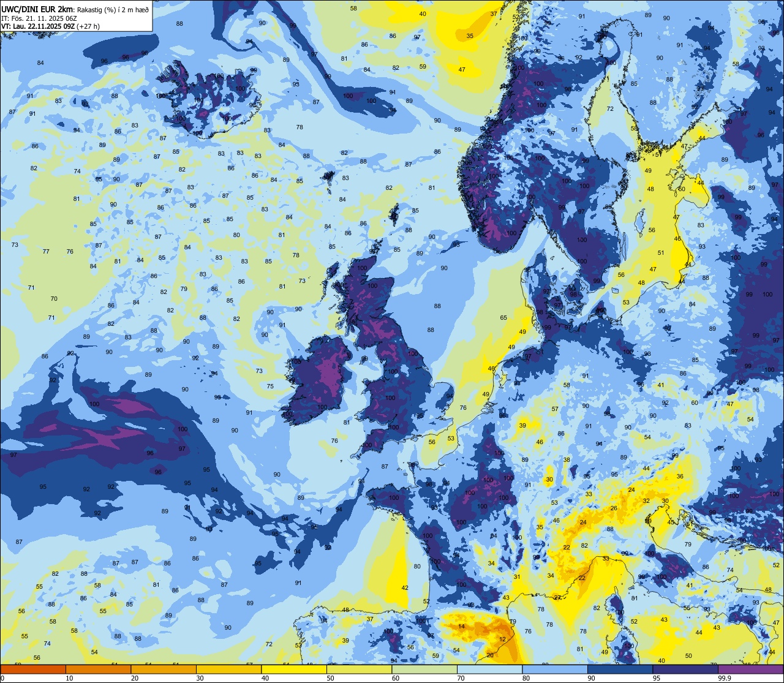
Task: Click the amber 20–30 legend swatch
Action: 164,670
